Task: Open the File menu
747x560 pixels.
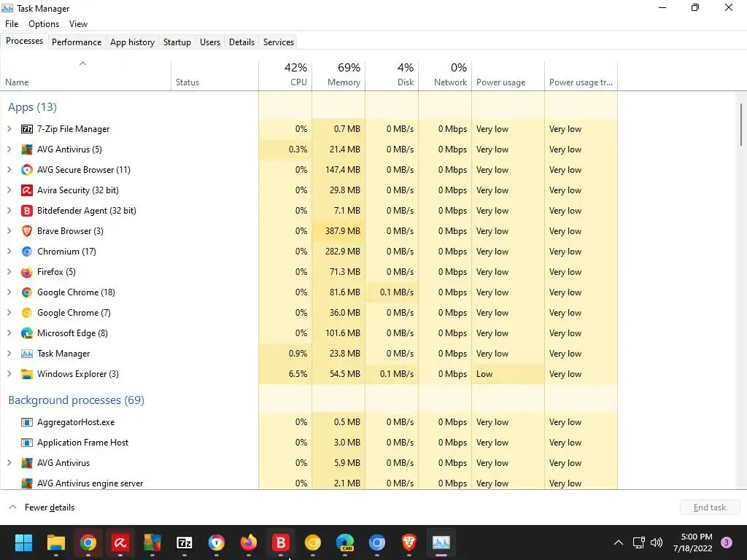Action: 12,24
